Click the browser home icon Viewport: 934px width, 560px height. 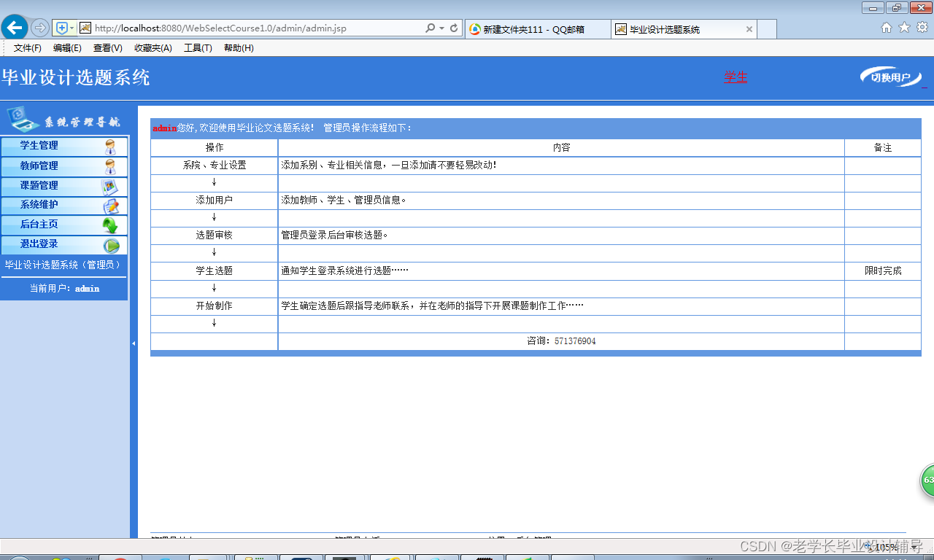tap(886, 27)
